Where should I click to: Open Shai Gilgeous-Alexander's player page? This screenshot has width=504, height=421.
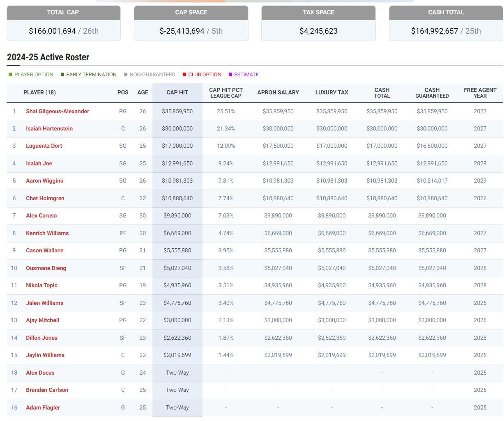point(57,111)
